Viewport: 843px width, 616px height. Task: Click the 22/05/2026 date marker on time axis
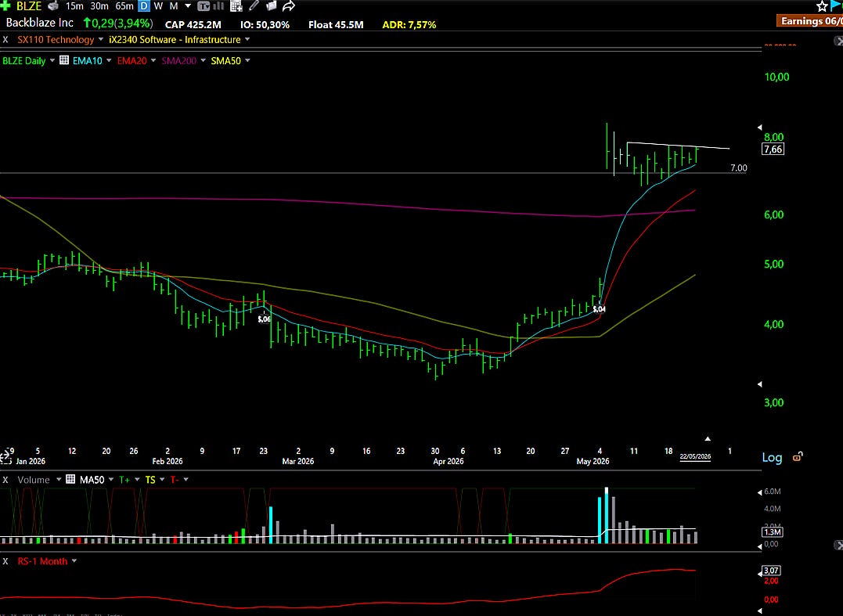coord(695,456)
